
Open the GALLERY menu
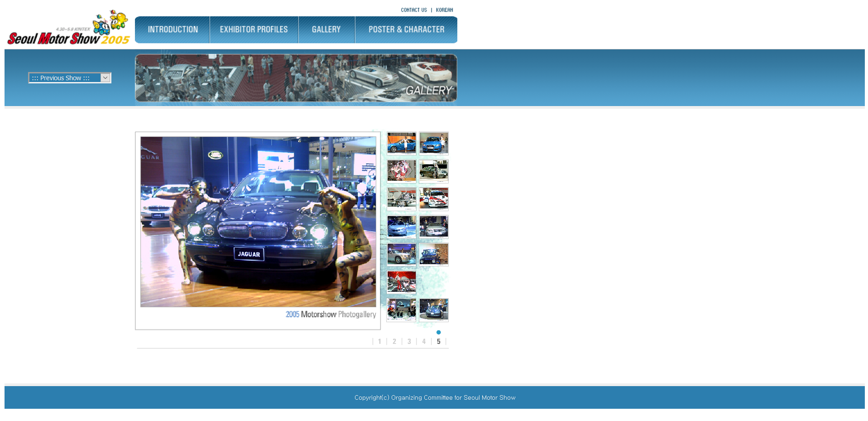tap(326, 29)
